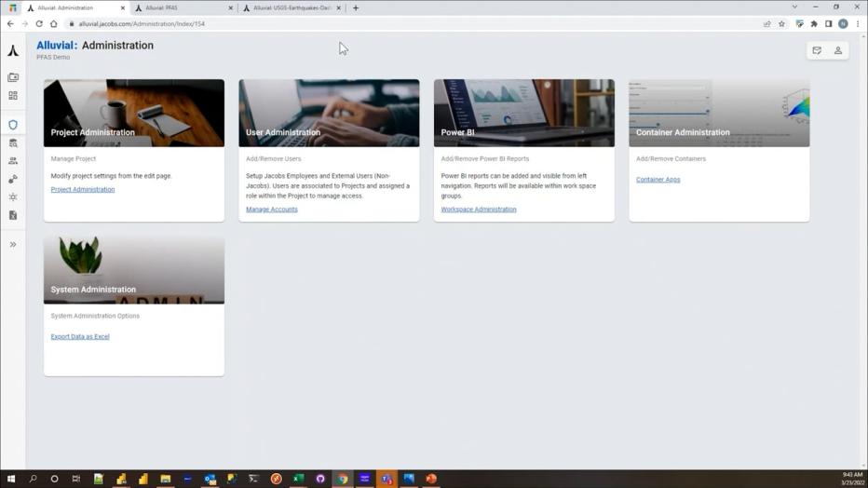868x488 pixels.
Task: Click the 'PFAS Demo' project subtitle
Action: click(53, 57)
